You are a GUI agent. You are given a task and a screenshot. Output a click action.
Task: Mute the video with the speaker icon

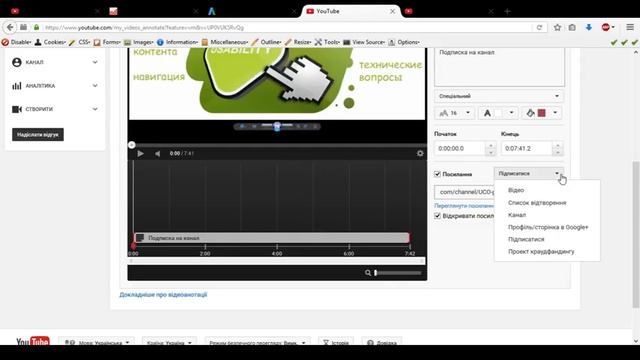point(158,153)
